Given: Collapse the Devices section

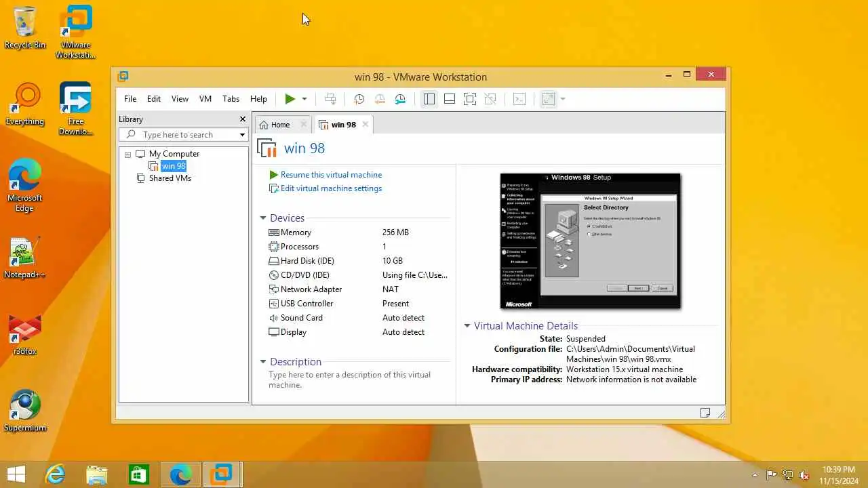Looking at the screenshot, I should [x=263, y=218].
